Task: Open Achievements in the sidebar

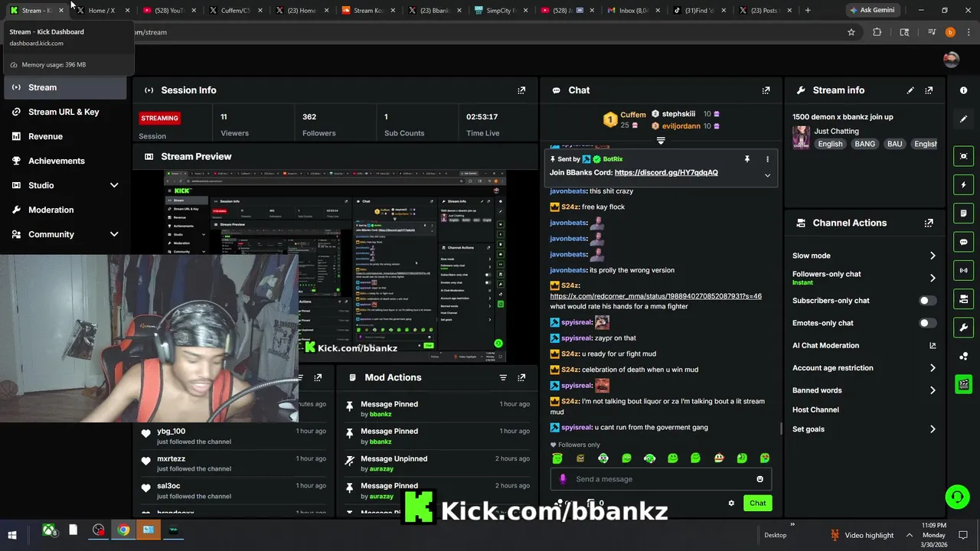Action: click(65, 161)
